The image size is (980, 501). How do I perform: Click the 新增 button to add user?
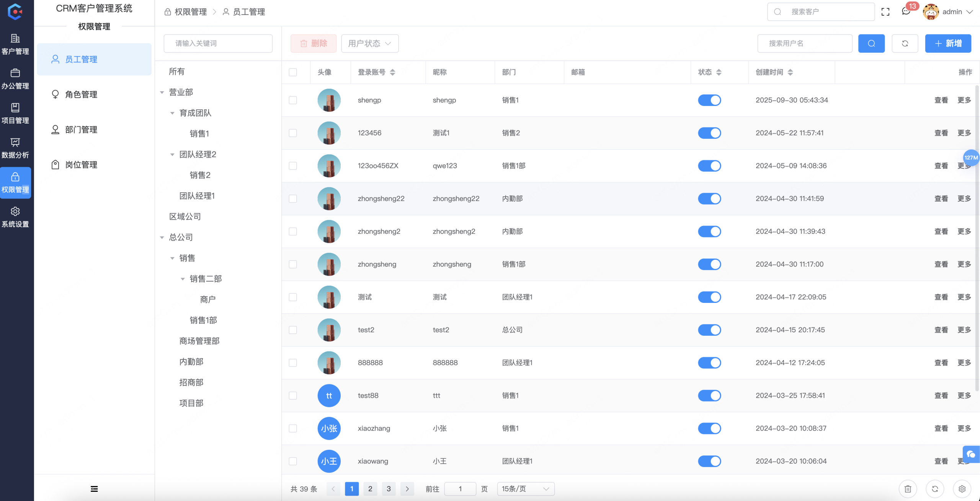coord(948,43)
